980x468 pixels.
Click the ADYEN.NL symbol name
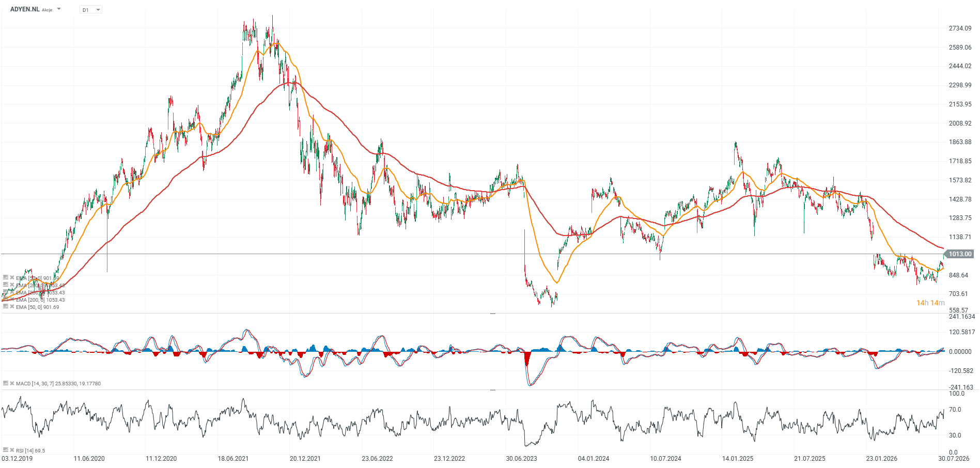pyautogui.click(x=25, y=9)
